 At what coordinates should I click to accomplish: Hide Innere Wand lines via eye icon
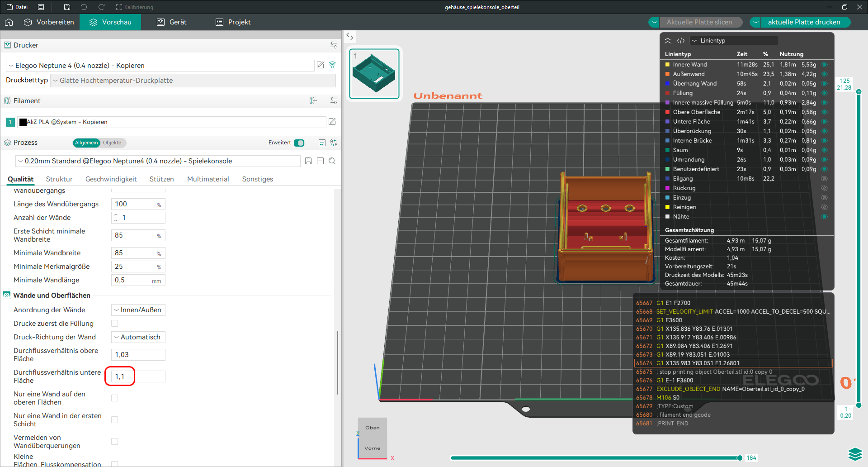point(824,65)
